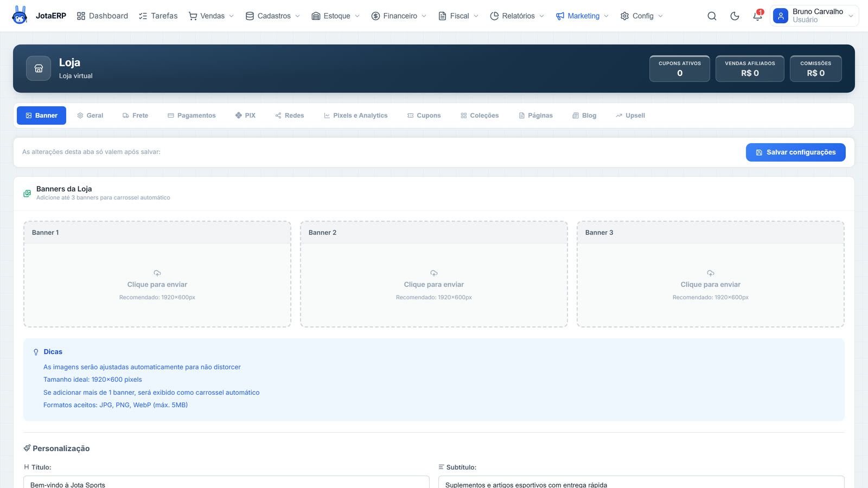Open Dashboard from top navigation
Screen dimensions: 868x488
pos(103,16)
